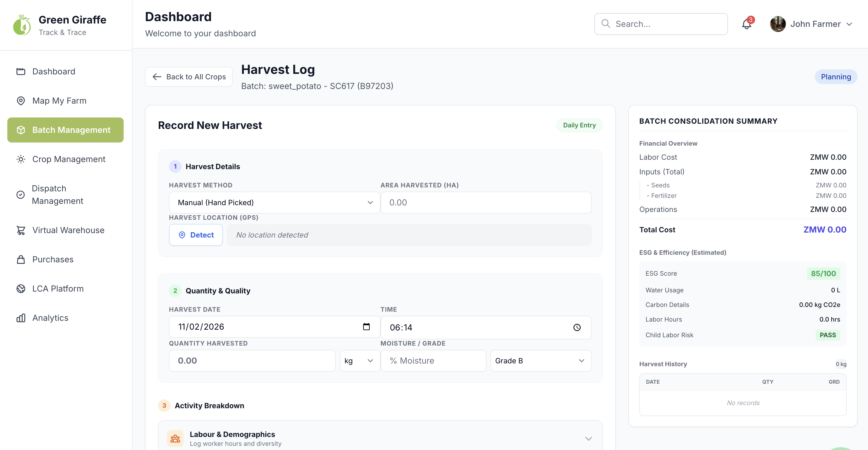This screenshot has height=450, width=868.
Task: Click the Record New Harvest heading
Action: point(210,125)
